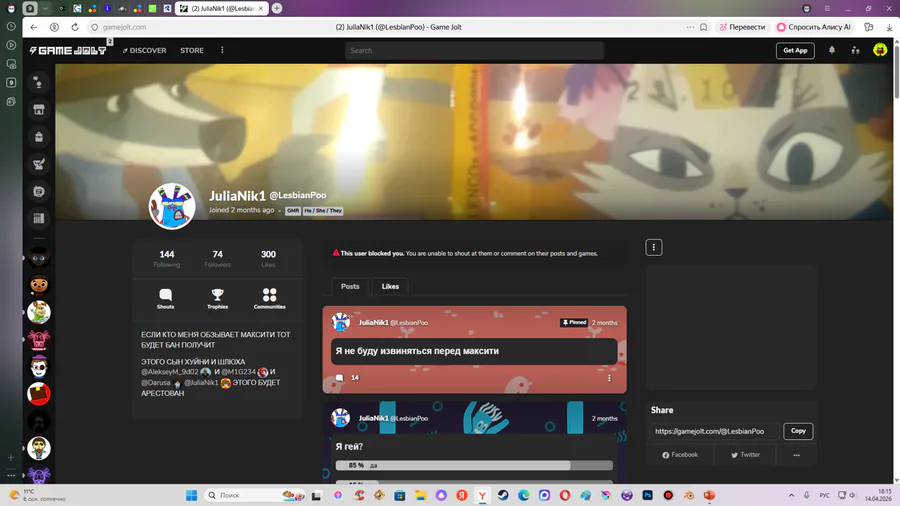
Task: Open the sidebar chat icon
Action: click(38, 191)
